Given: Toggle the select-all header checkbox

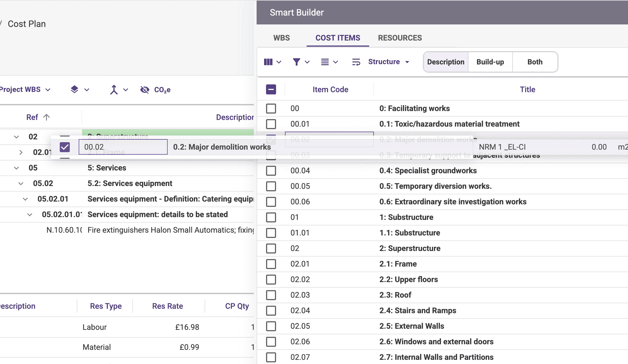Looking at the screenshot, I should pos(271,89).
